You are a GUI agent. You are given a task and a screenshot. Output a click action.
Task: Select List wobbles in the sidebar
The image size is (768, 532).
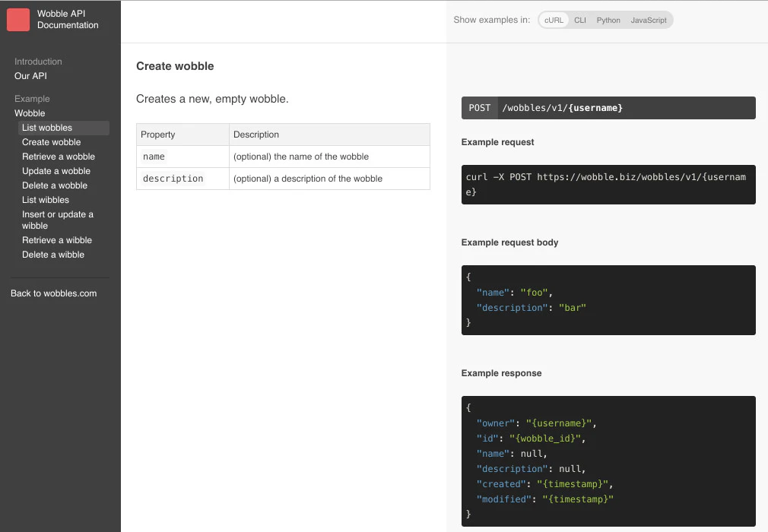click(64, 128)
